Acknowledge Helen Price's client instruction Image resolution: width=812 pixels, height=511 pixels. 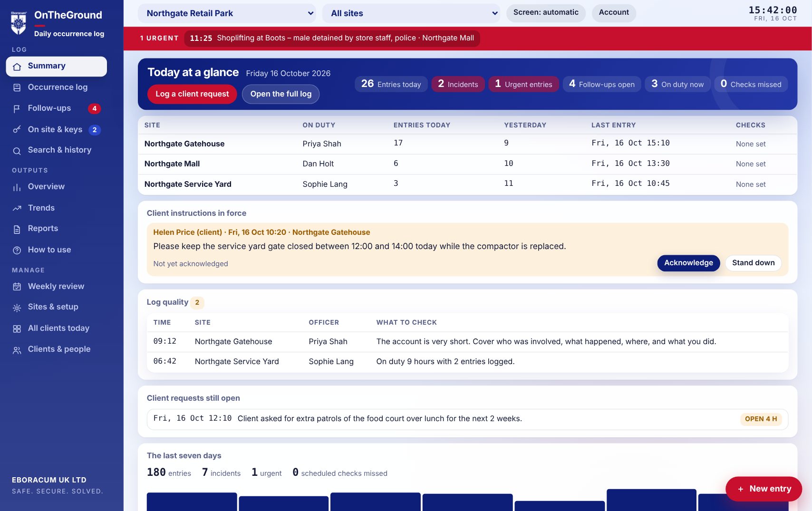[688, 263]
